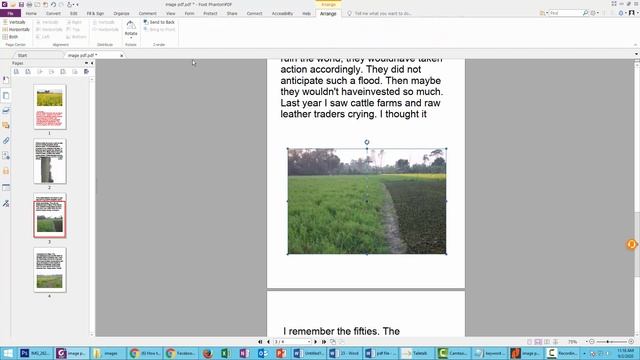Open PowerPoint from taskbar
Viewport: 640px width, 360px height.
point(281,353)
